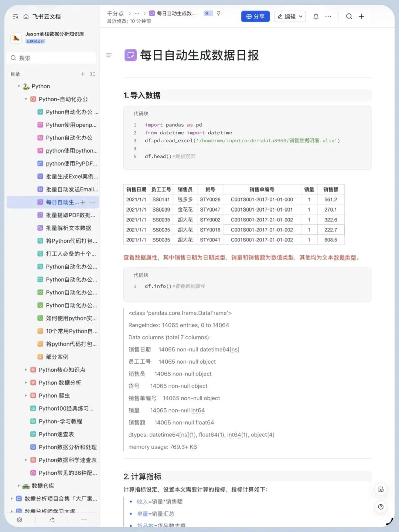
Task: Open search via magnifier icon
Action: 349,17
